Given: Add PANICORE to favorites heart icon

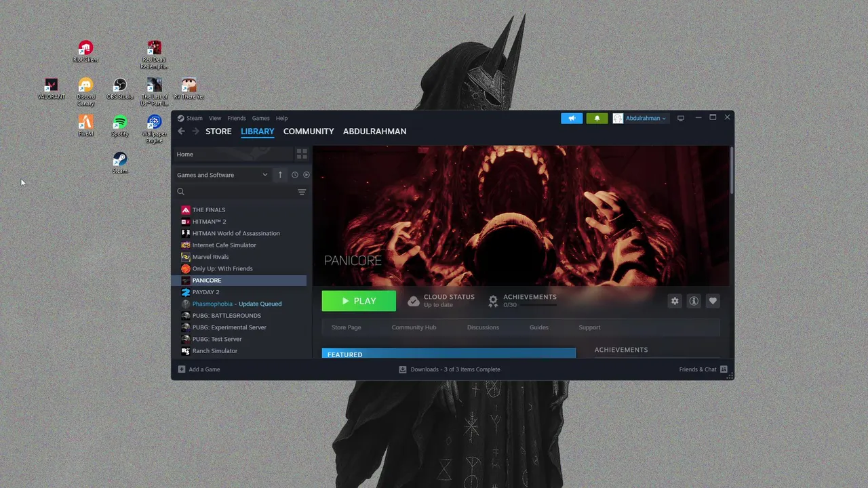Looking at the screenshot, I should coord(713,301).
